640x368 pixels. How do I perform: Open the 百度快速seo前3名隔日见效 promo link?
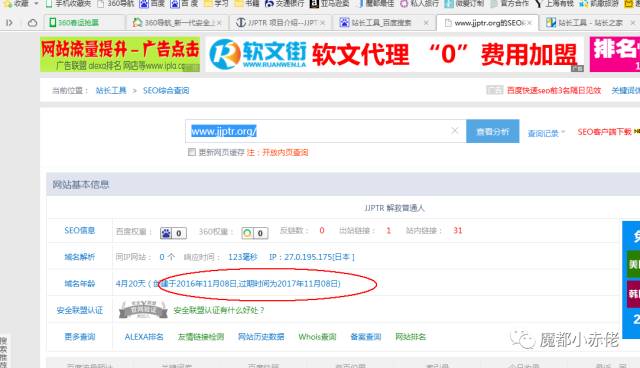pyautogui.click(x=554, y=91)
